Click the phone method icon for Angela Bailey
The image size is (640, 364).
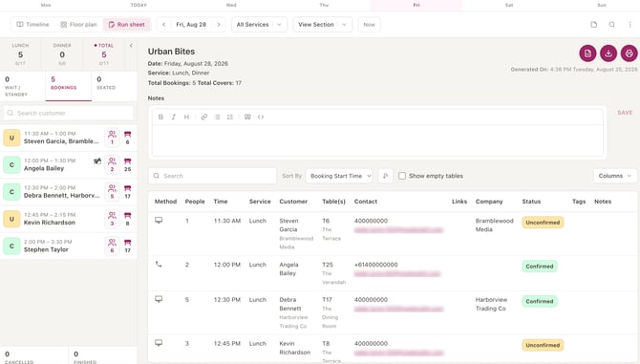(159, 264)
